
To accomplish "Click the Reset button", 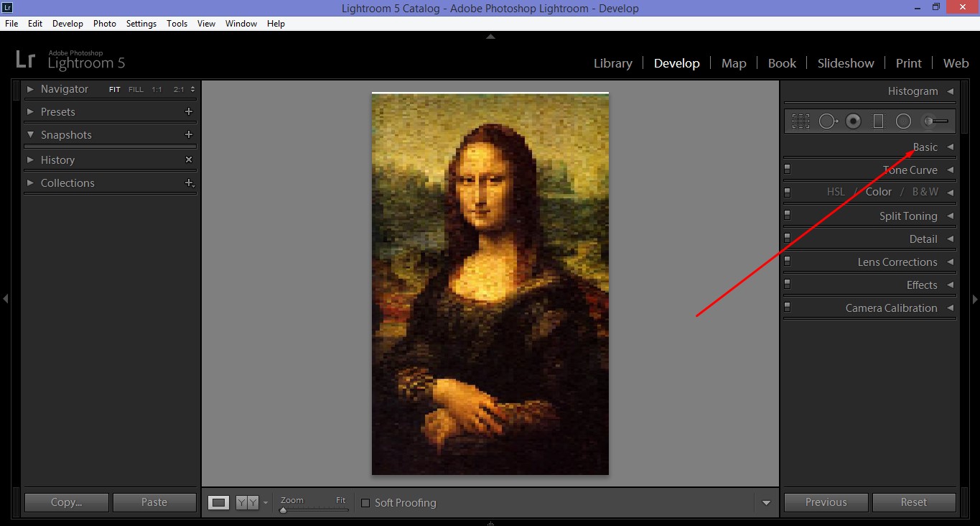I will 914,502.
